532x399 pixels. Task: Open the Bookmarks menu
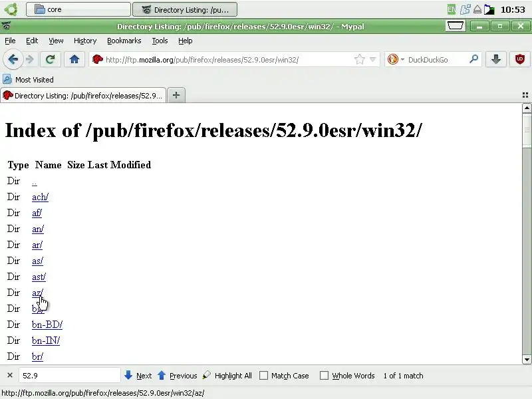[124, 41]
